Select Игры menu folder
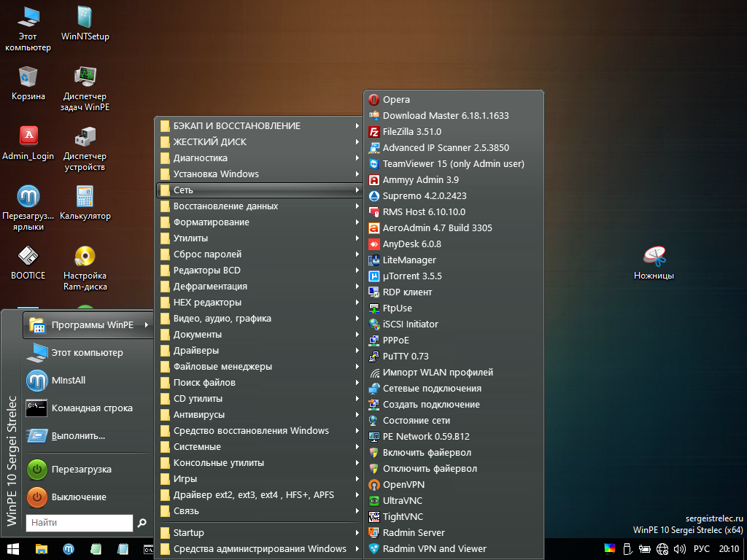 [x=260, y=478]
